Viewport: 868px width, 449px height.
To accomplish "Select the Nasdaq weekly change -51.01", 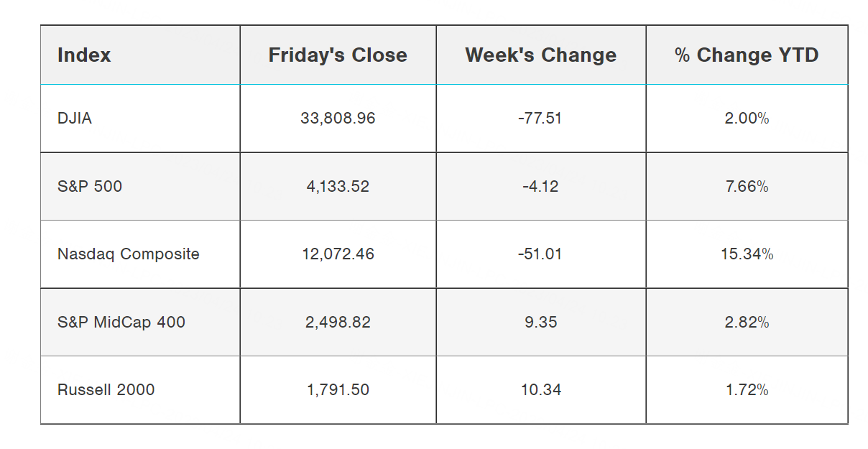I will point(540,254).
